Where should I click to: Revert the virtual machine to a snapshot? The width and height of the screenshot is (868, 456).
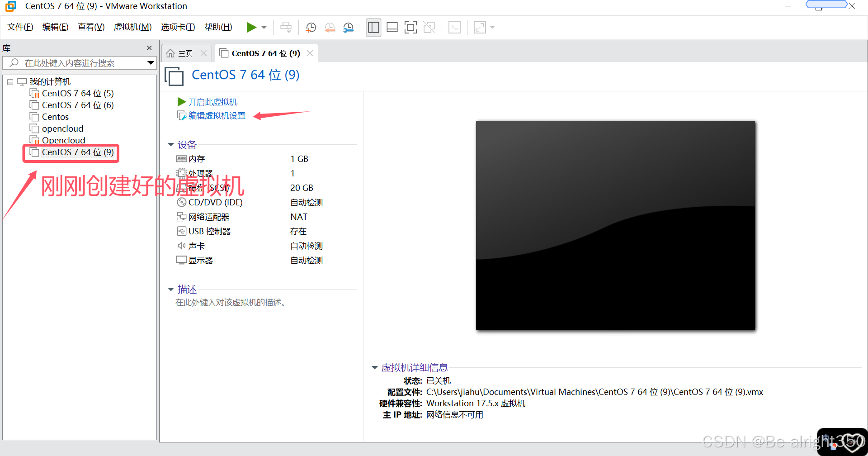point(330,27)
